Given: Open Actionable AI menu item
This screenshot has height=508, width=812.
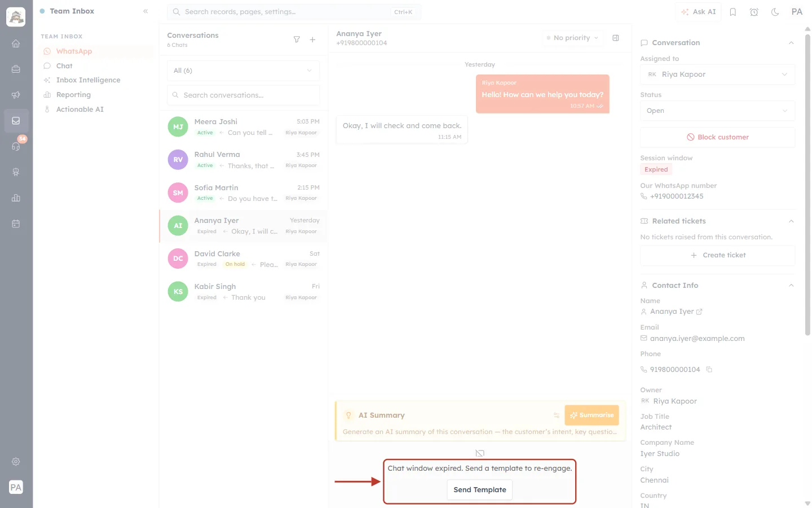Looking at the screenshot, I should [x=97, y=110].
